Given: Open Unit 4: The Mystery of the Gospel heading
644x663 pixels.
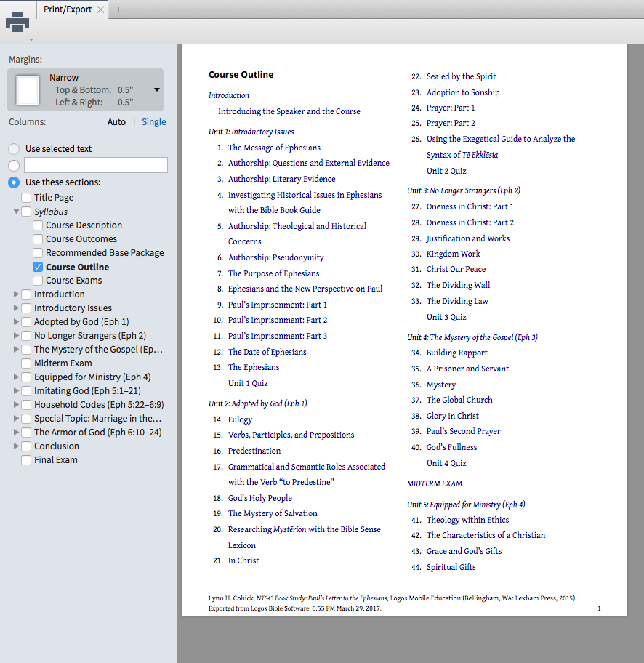Looking at the screenshot, I should click(472, 337).
